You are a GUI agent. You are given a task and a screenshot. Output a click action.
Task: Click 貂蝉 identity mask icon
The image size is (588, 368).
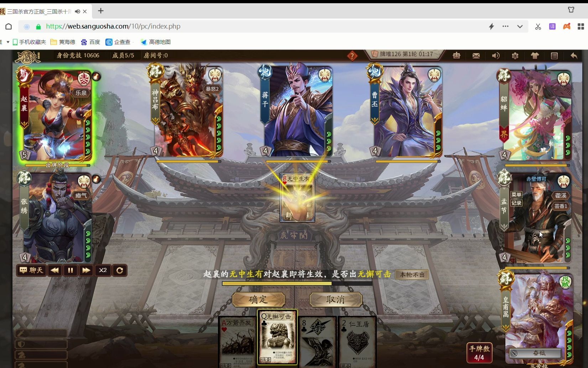563,78
